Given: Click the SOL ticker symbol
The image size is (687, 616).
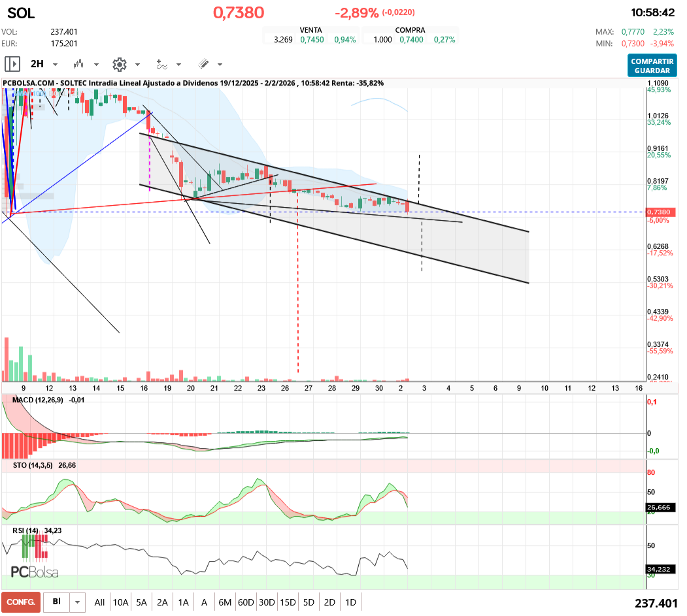Looking at the screenshot, I should (x=21, y=13).
